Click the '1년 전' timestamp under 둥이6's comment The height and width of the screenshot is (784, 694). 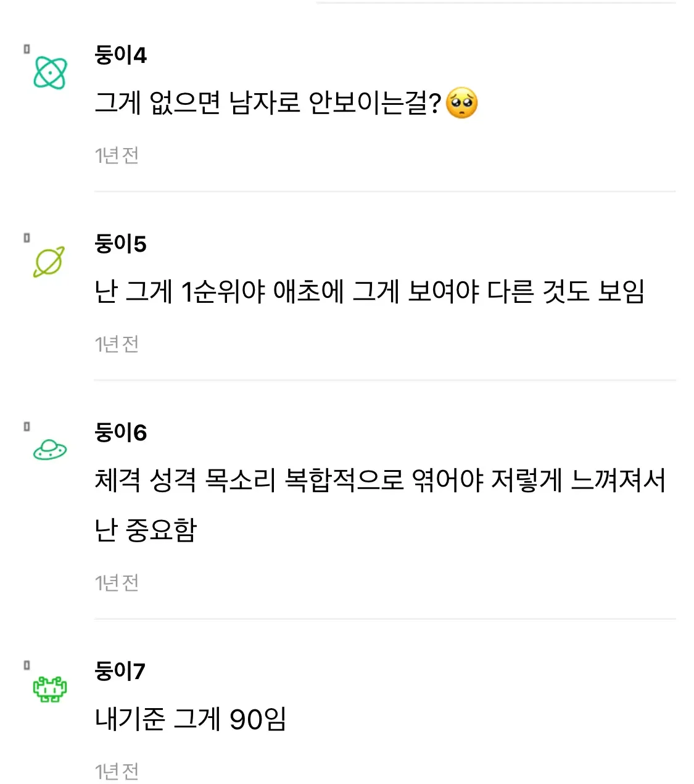pos(117,583)
